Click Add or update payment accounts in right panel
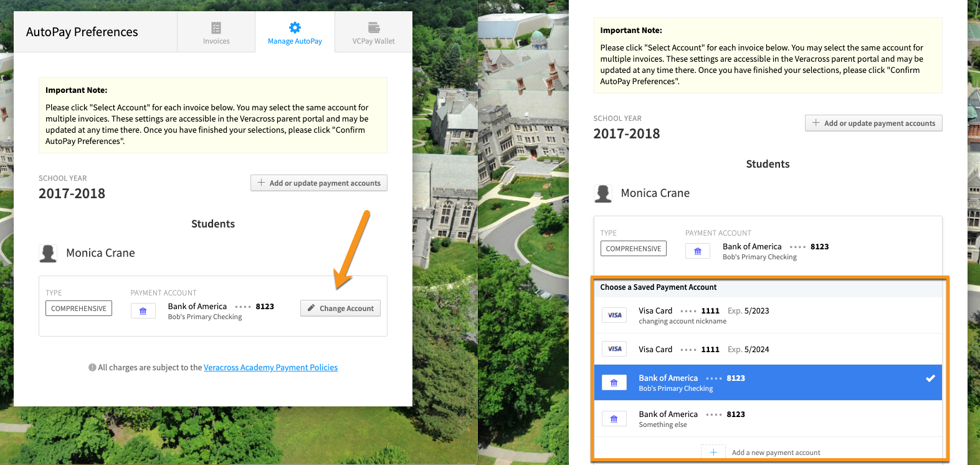The image size is (980, 465). [x=873, y=123]
